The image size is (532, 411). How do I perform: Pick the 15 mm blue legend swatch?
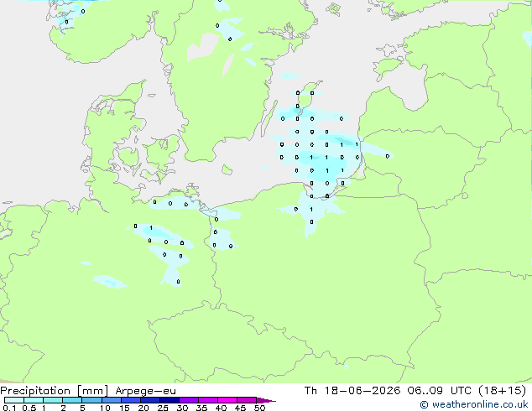[x=130, y=400]
